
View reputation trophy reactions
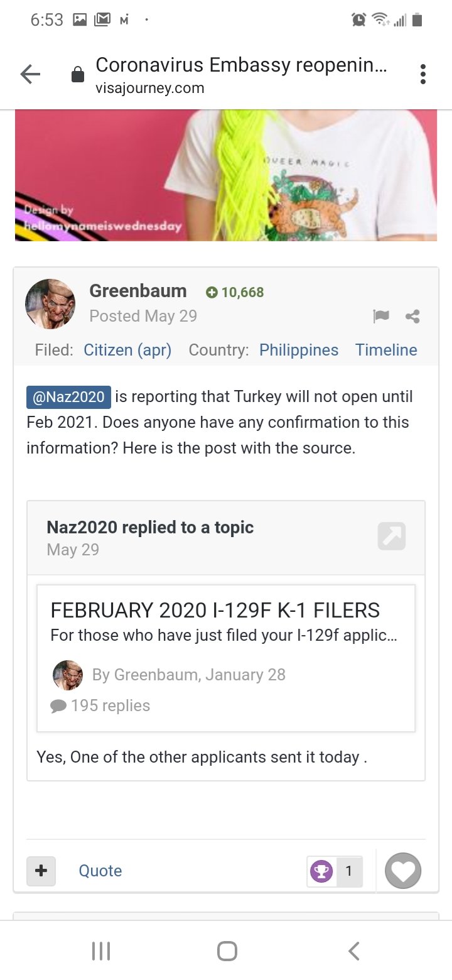point(335,871)
